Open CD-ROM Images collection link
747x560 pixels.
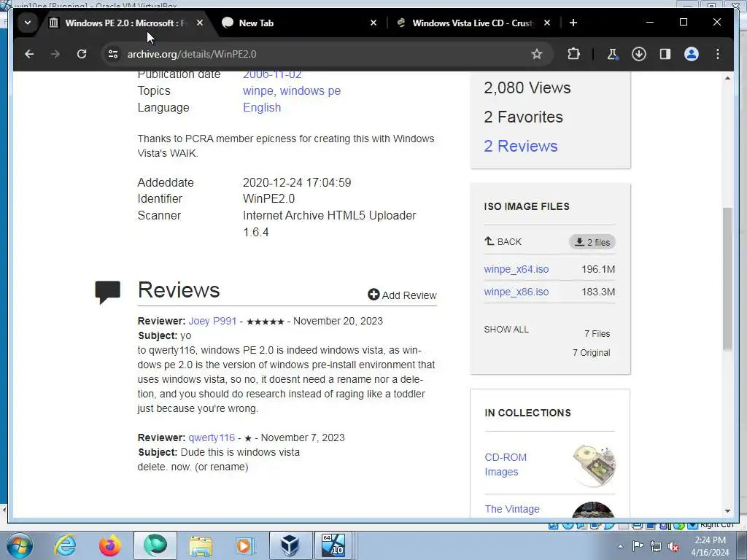click(x=506, y=464)
